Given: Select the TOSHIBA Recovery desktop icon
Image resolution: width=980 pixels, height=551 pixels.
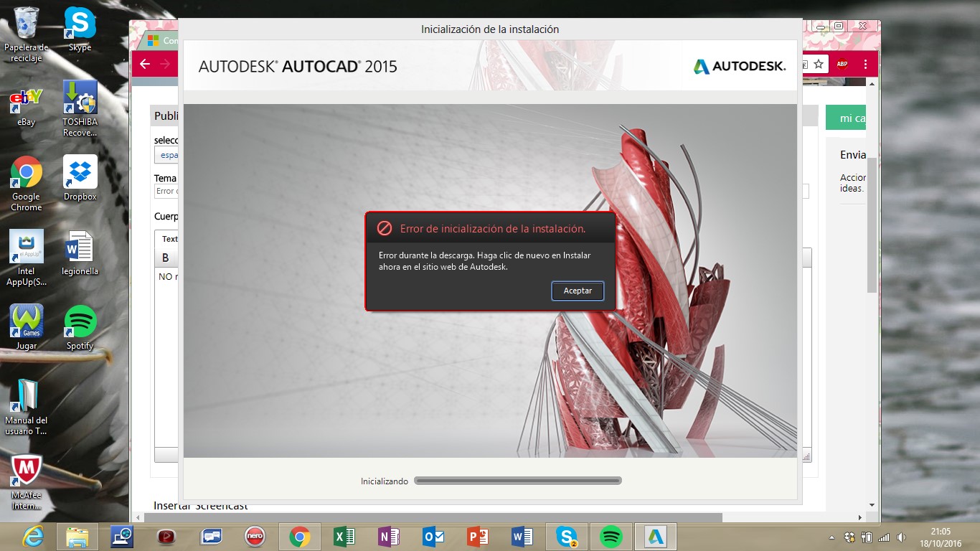Looking at the screenshot, I should coord(80,108).
